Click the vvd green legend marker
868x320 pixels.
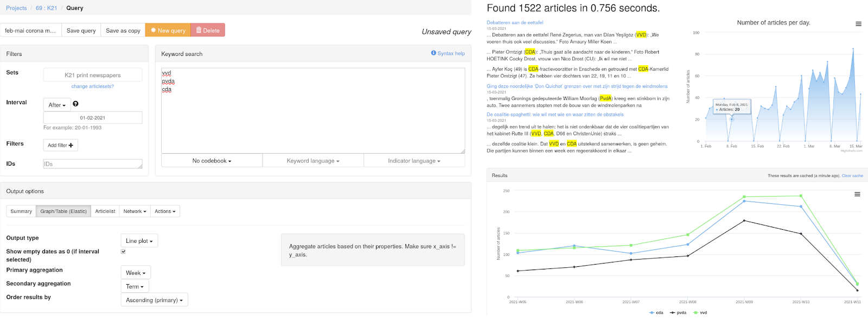pyautogui.click(x=695, y=312)
